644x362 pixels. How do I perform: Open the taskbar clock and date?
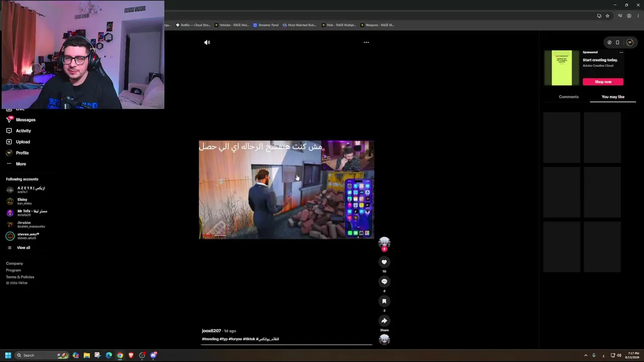(633, 355)
